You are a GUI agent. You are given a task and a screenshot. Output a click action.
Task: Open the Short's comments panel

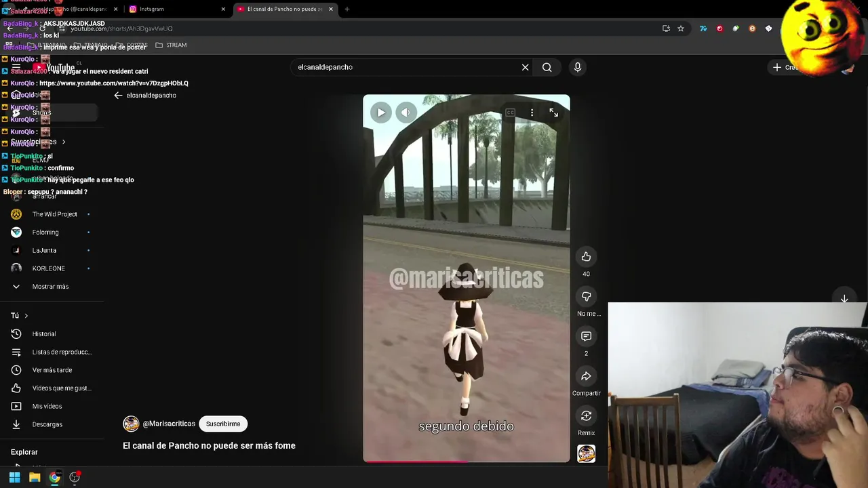586,336
